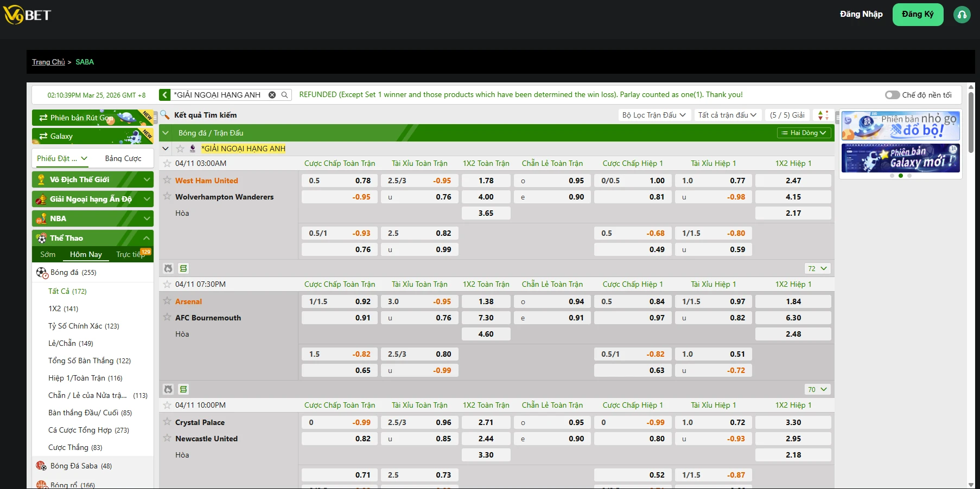Image resolution: width=980 pixels, height=489 pixels.
Task: Click the Galaxy mới promotional banner
Action: click(900, 158)
